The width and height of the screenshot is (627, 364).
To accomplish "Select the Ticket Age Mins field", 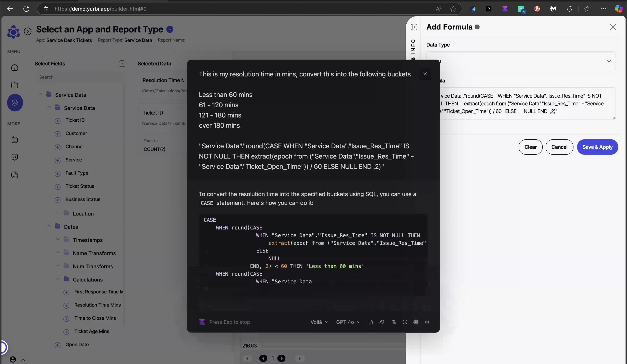I will click(91, 331).
